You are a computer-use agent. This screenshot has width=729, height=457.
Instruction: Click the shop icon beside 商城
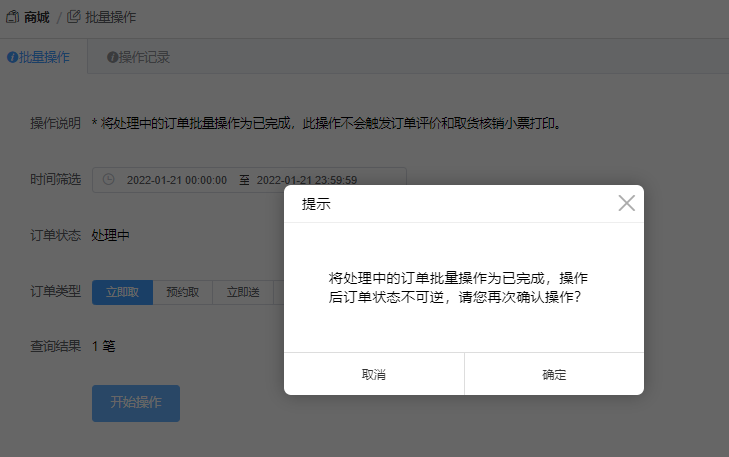click(x=13, y=17)
